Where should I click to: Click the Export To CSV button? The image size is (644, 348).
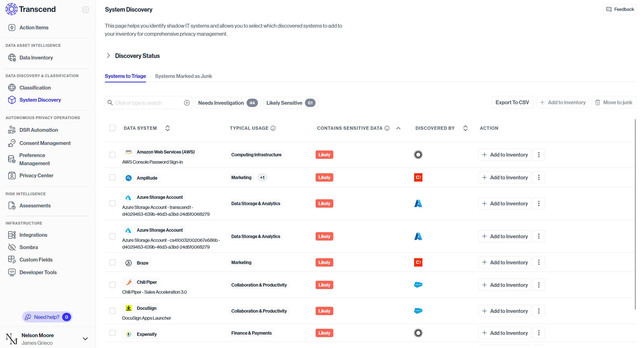pos(512,102)
